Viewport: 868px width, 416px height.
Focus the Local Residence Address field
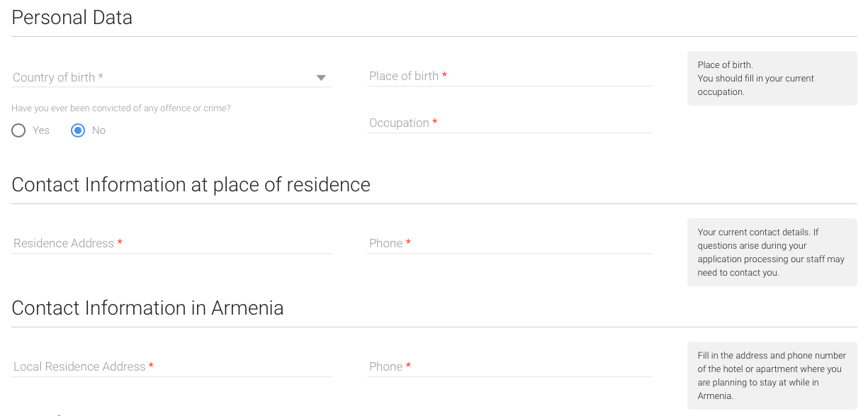pos(171,366)
